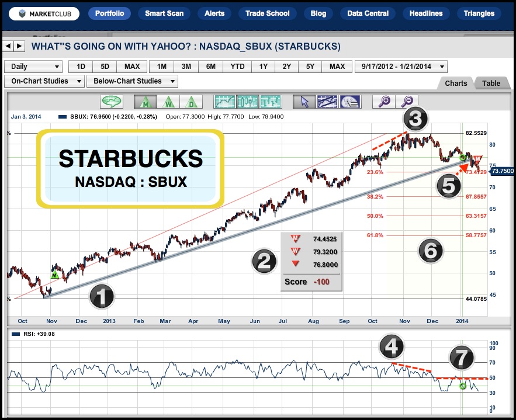Choose the pointer cursor tool
Image resolution: width=516 pixels, height=420 pixels.
coord(304,102)
